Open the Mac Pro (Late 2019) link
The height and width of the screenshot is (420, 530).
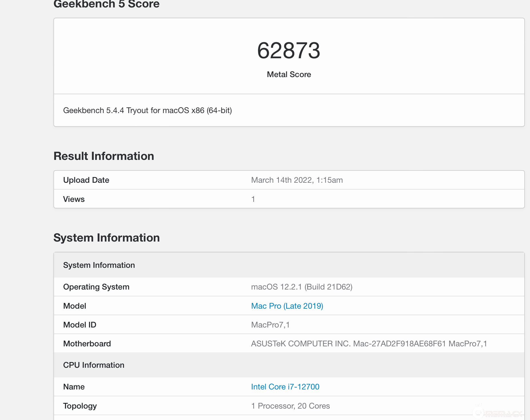287,306
